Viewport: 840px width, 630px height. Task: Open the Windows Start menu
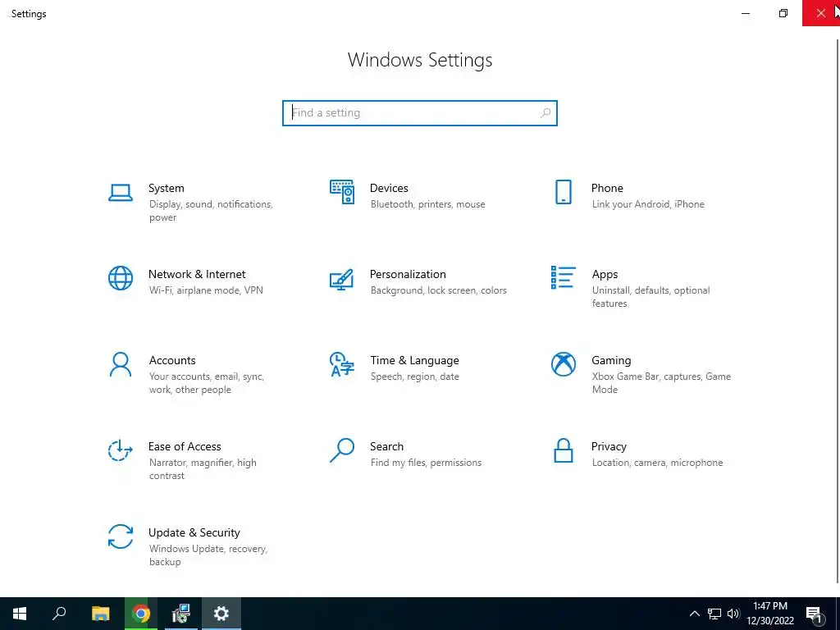pyautogui.click(x=20, y=614)
